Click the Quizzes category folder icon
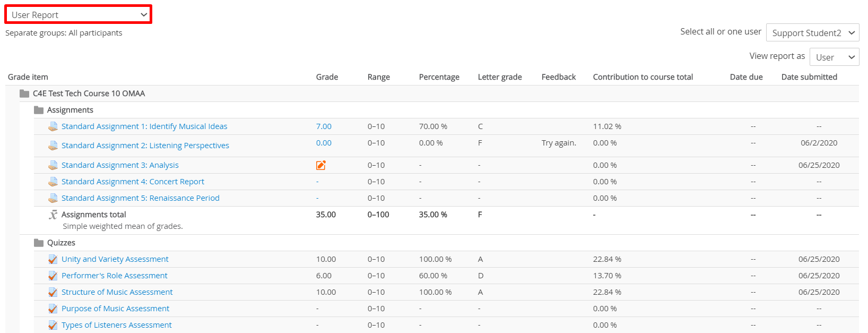Viewport: 868px width, 333px height. tap(39, 243)
